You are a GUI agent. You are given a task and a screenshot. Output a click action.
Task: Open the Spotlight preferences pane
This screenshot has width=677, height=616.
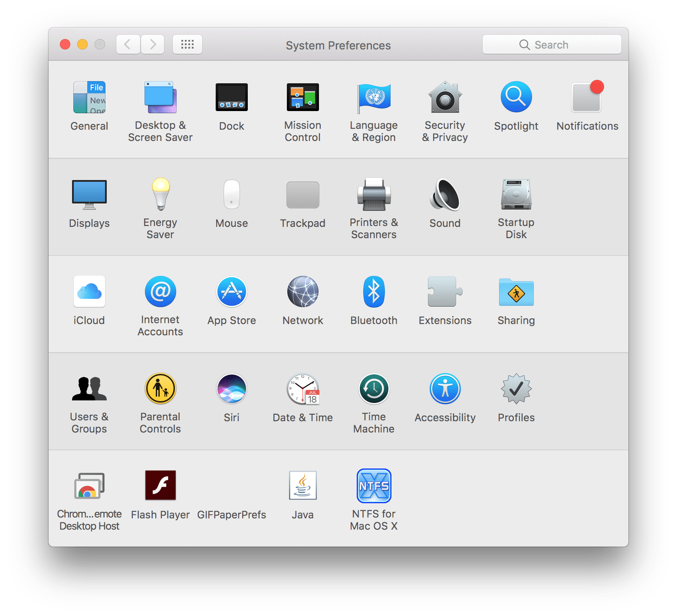click(516, 97)
